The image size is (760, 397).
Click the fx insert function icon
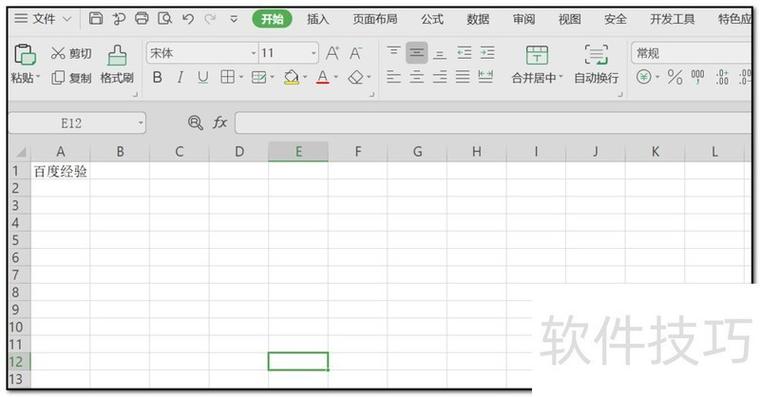point(220,123)
